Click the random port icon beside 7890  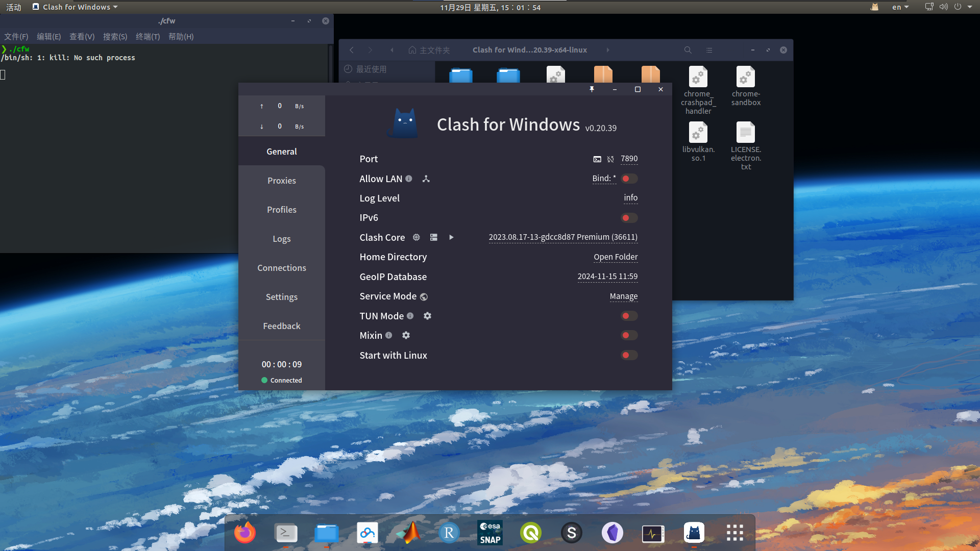pos(610,159)
